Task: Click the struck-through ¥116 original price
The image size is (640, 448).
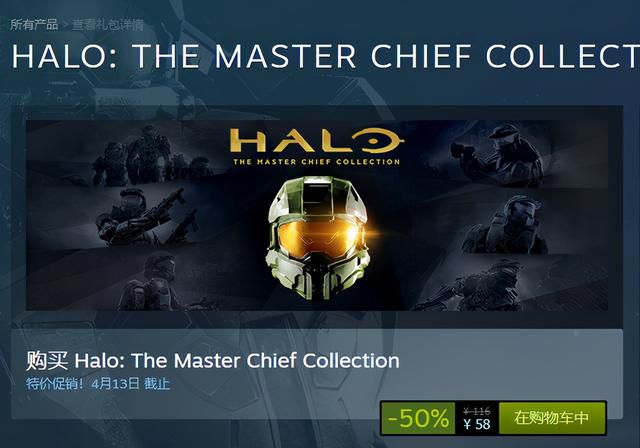Action: (x=477, y=411)
